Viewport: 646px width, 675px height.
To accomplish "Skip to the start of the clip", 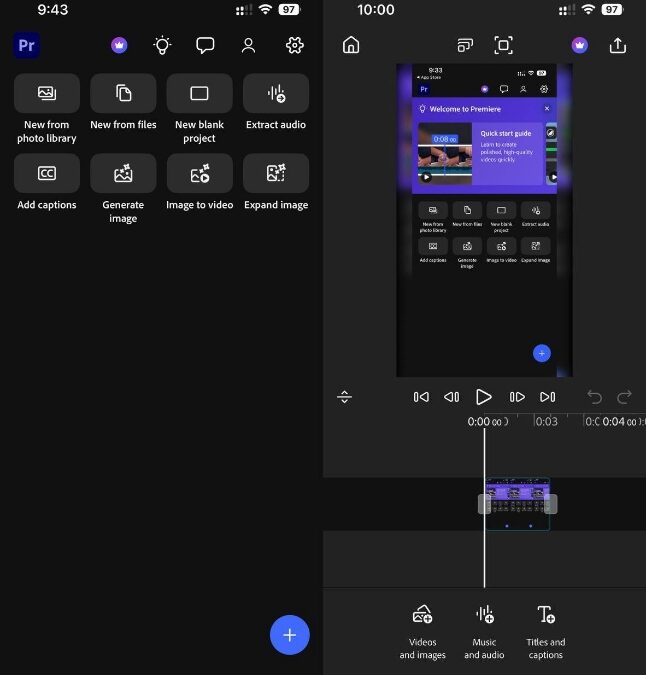I will pyautogui.click(x=421, y=397).
